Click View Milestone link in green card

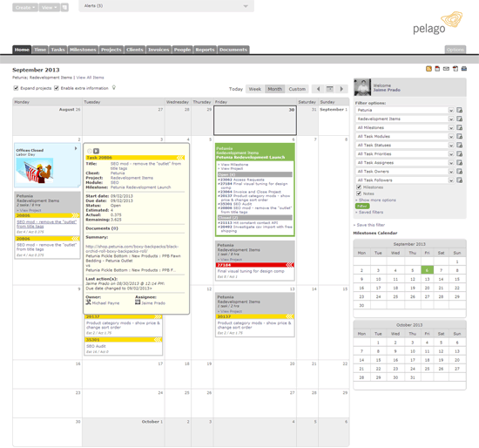coord(234,165)
